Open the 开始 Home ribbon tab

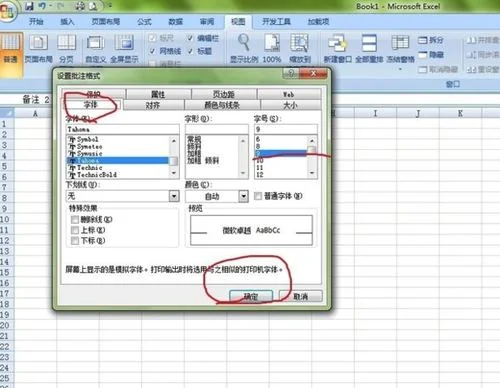click(36, 22)
